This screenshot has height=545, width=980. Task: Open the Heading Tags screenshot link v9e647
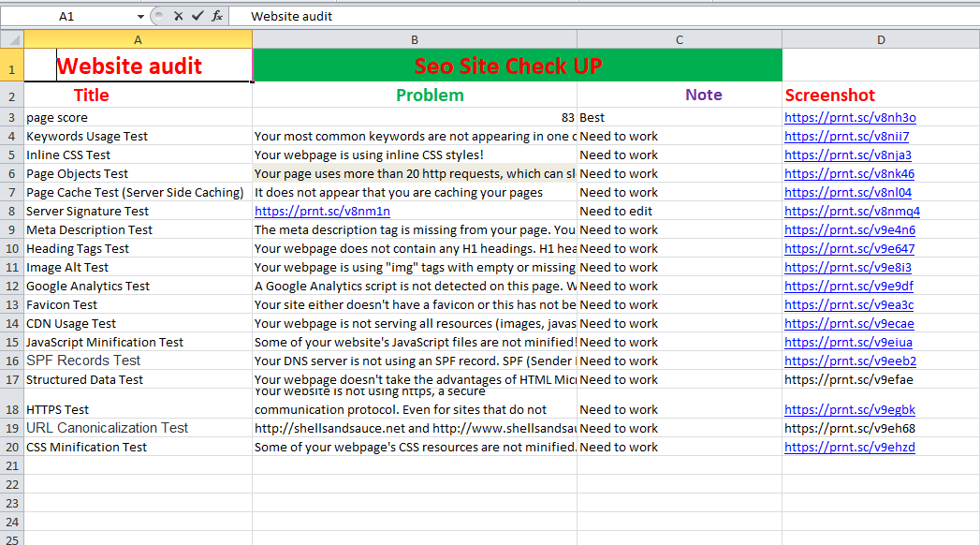coord(849,248)
